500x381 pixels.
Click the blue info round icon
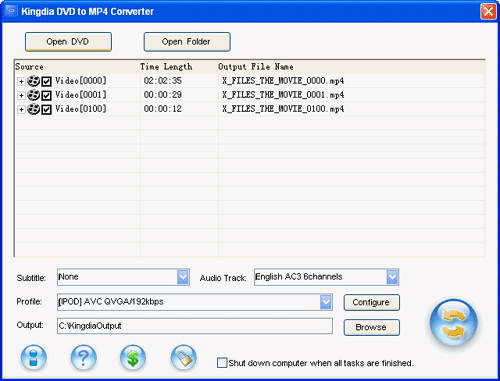tap(34, 358)
